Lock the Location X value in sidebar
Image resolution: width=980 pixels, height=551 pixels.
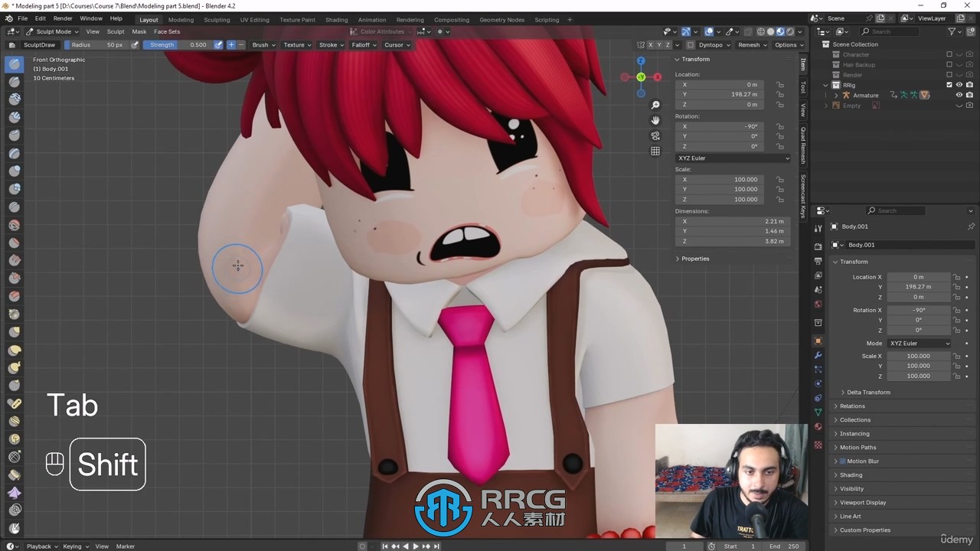pos(780,84)
